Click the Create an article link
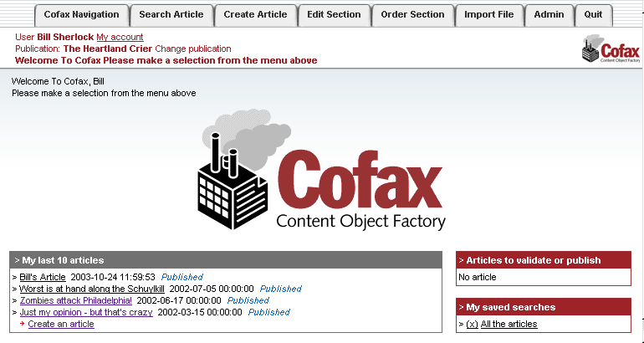Viewport: 644px width, 343px height. [x=61, y=324]
